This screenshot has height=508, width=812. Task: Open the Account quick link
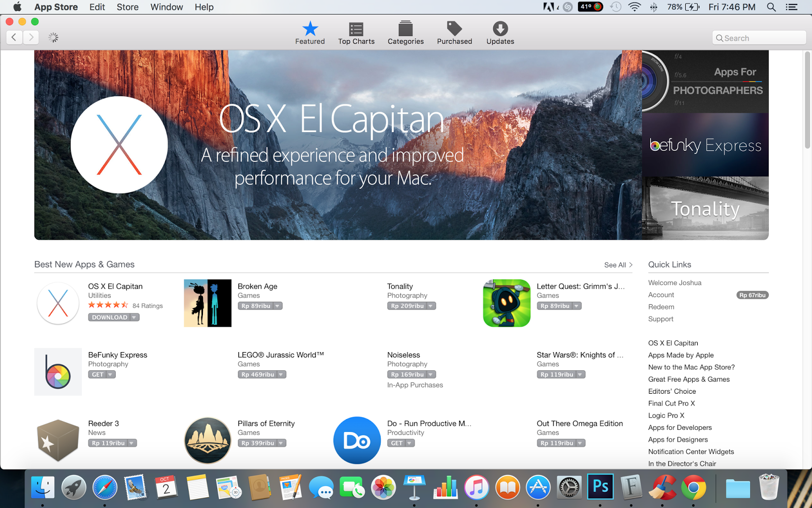pyautogui.click(x=661, y=295)
